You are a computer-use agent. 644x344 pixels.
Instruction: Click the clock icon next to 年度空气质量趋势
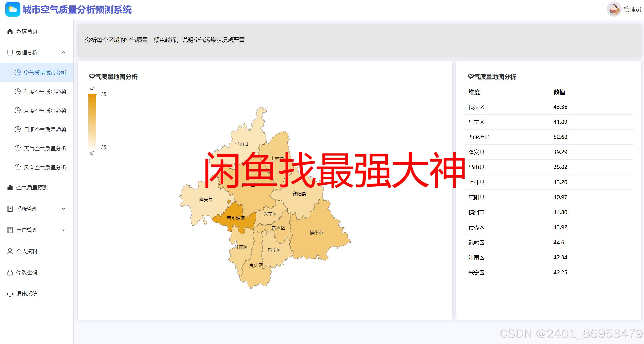click(17, 91)
